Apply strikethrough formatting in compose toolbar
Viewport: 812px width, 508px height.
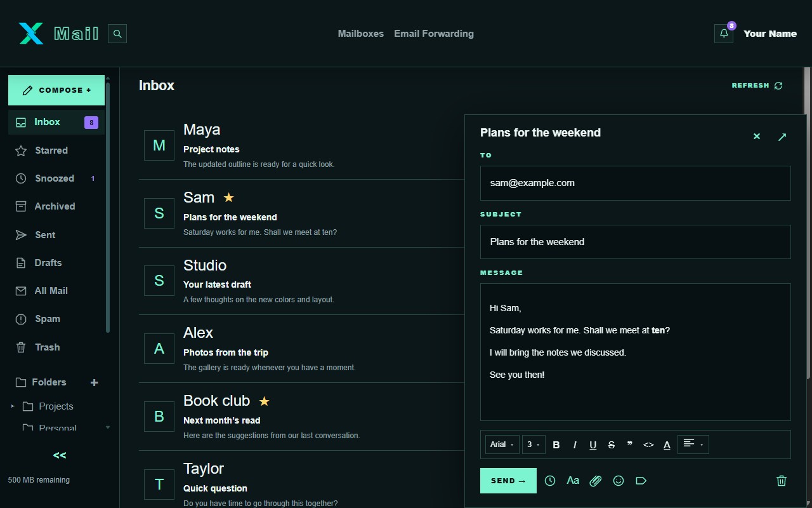(x=612, y=444)
